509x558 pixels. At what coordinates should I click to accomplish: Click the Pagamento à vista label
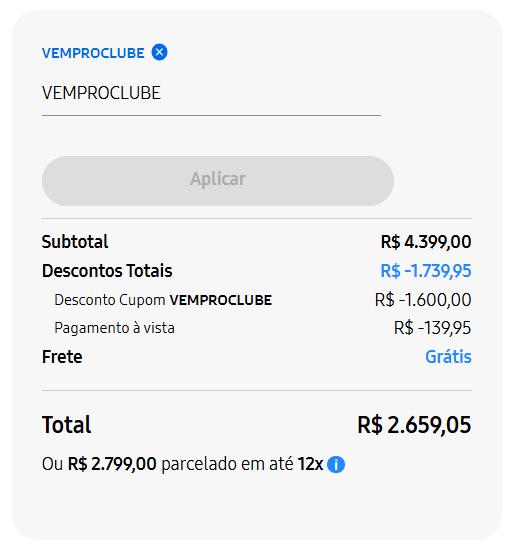coord(114,328)
